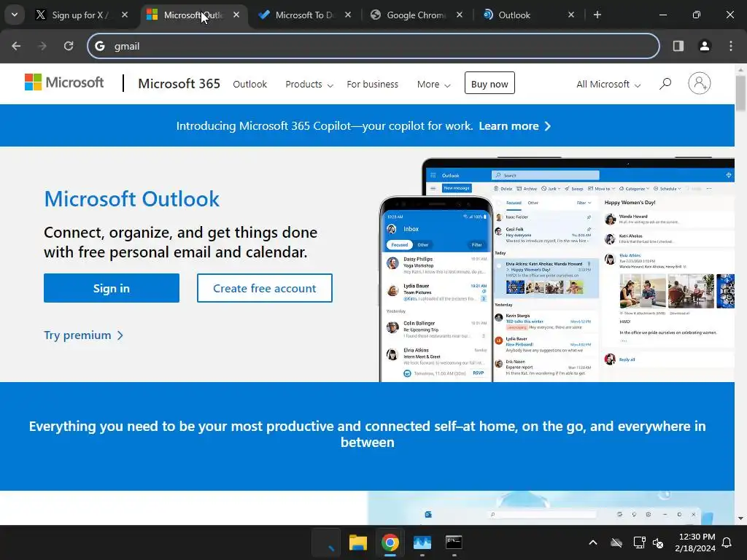Open Chrome three-dot menu
The height and width of the screenshot is (560, 747).
click(731, 46)
